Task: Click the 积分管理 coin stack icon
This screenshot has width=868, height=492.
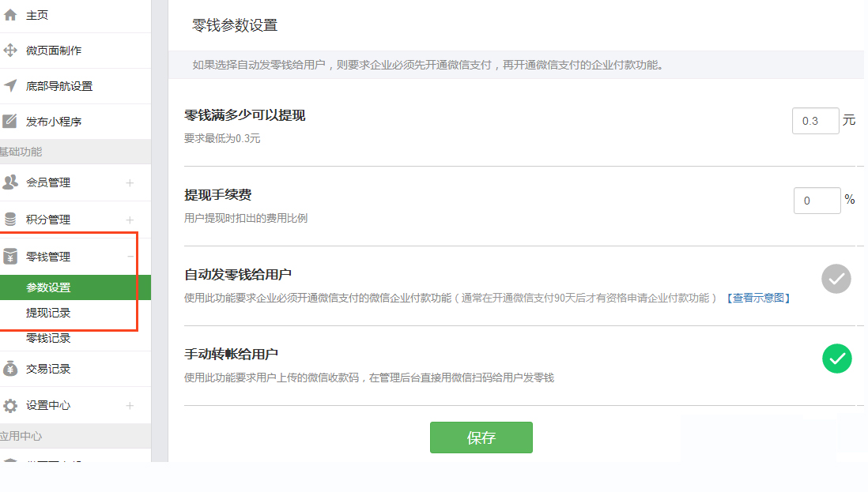Action: point(10,220)
